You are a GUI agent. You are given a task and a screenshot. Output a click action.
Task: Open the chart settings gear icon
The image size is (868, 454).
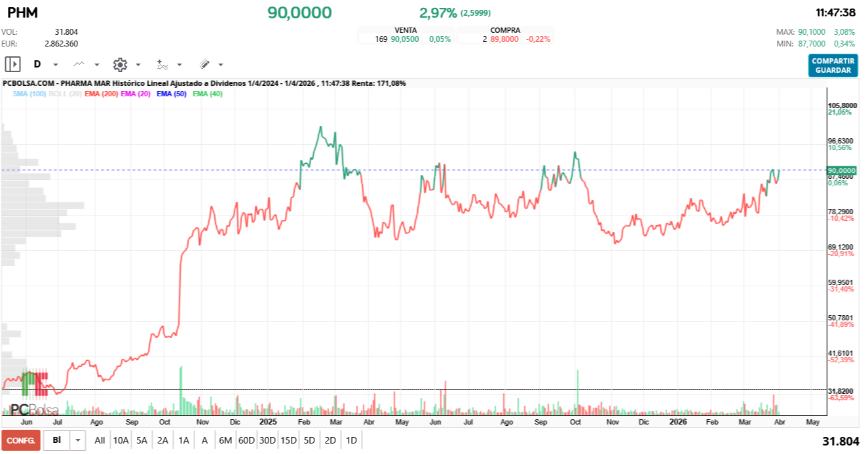click(120, 64)
